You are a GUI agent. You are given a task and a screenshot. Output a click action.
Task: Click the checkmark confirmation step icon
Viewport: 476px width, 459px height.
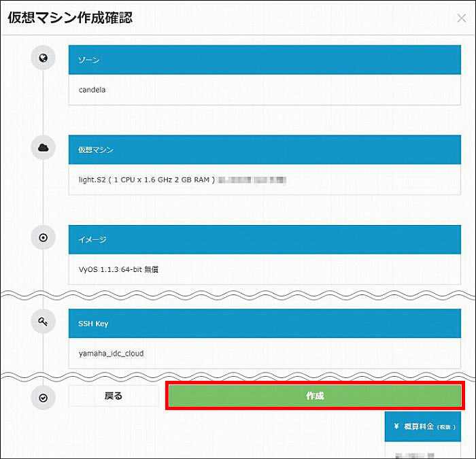coord(43,398)
